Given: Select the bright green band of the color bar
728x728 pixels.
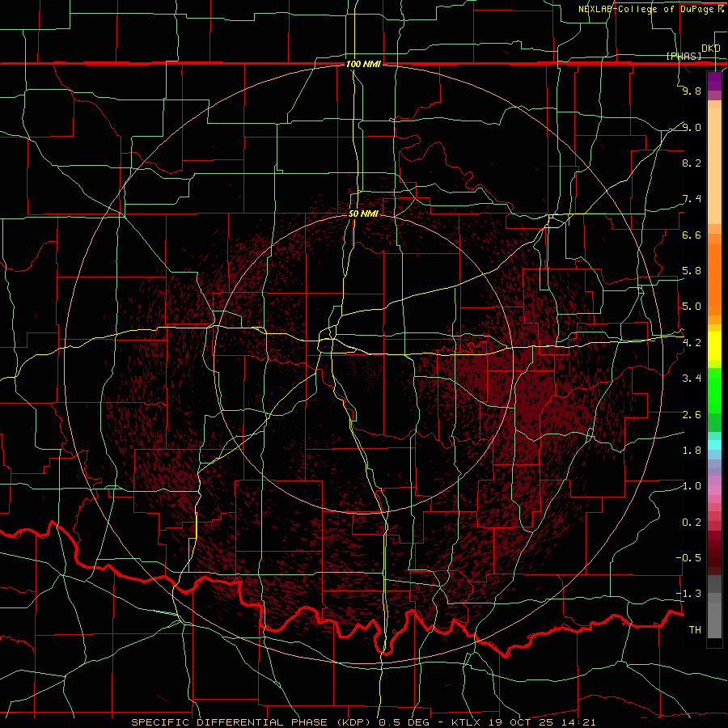Looking at the screenshot, I should 714,391.
